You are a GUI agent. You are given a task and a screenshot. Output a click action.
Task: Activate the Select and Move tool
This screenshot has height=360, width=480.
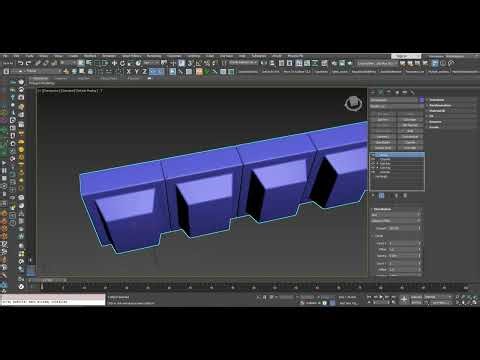click(114, 63)
